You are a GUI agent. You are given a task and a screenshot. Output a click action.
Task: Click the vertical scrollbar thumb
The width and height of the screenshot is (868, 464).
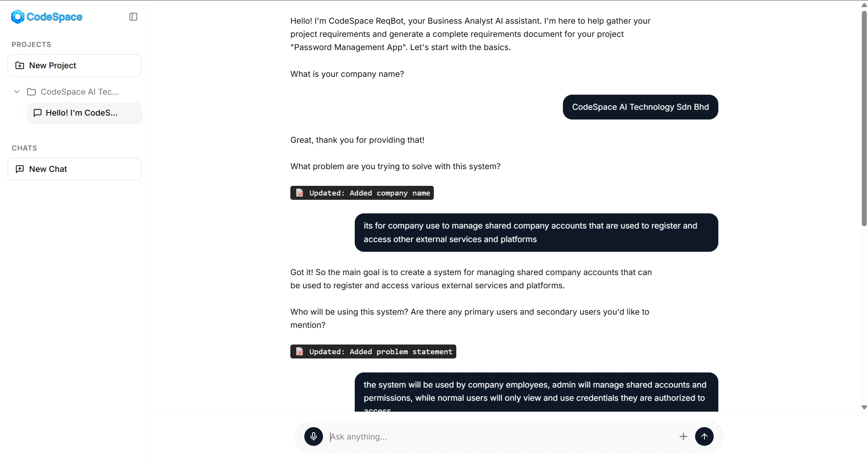click(x=864, y=116)
